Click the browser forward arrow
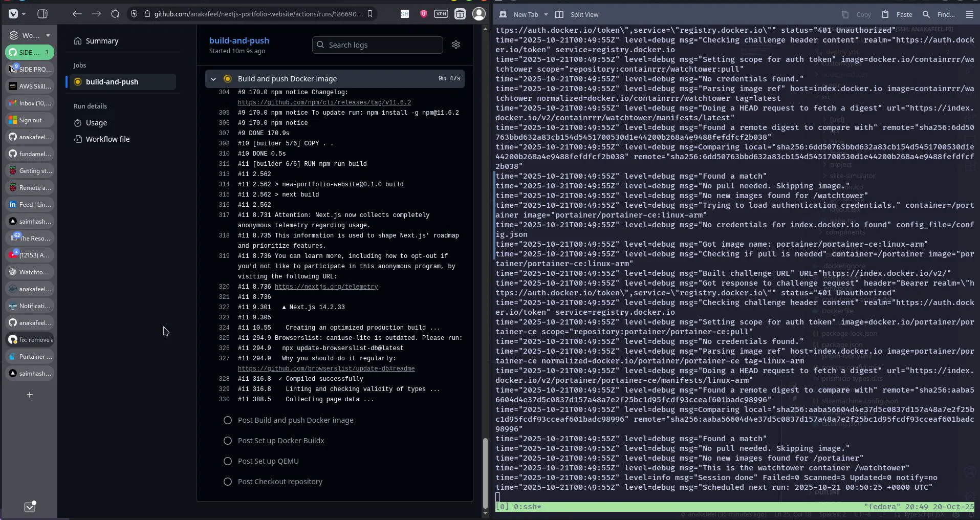This screenshot has width=980, height=520. (96, 14)
